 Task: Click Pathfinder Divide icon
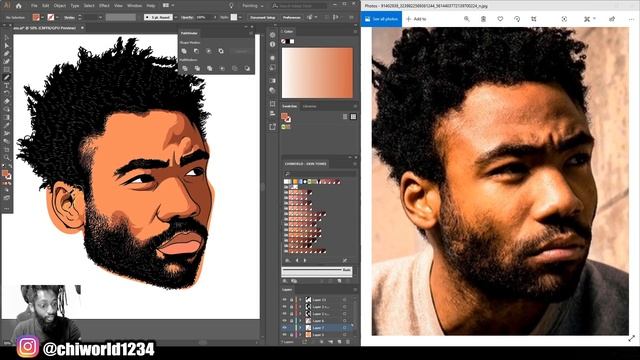[x=185, y=69]
